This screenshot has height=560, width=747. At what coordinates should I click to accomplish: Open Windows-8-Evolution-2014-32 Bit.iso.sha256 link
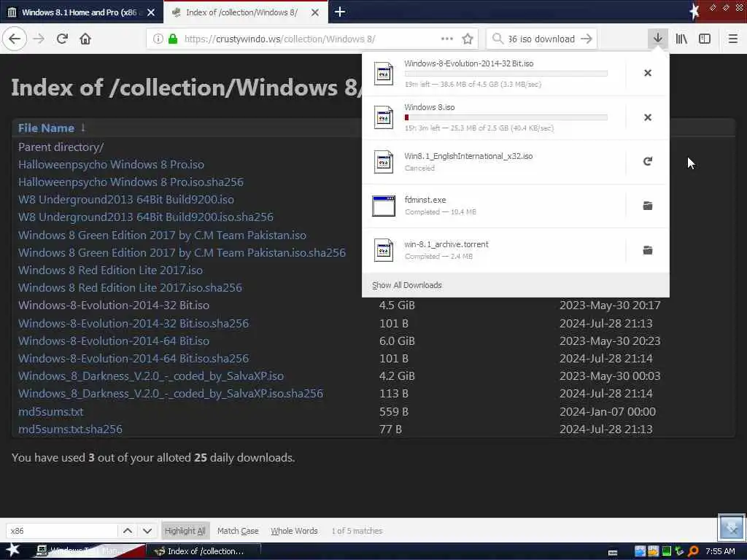coord(133,323)
